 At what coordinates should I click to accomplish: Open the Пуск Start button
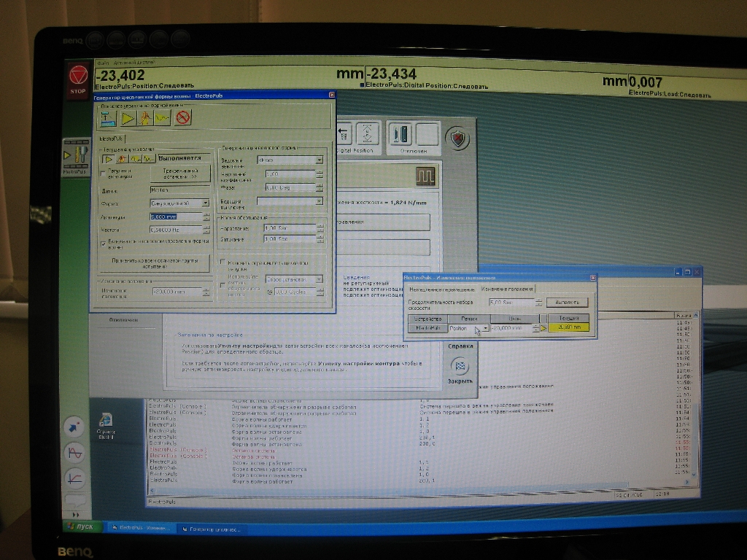coord(82,526)
